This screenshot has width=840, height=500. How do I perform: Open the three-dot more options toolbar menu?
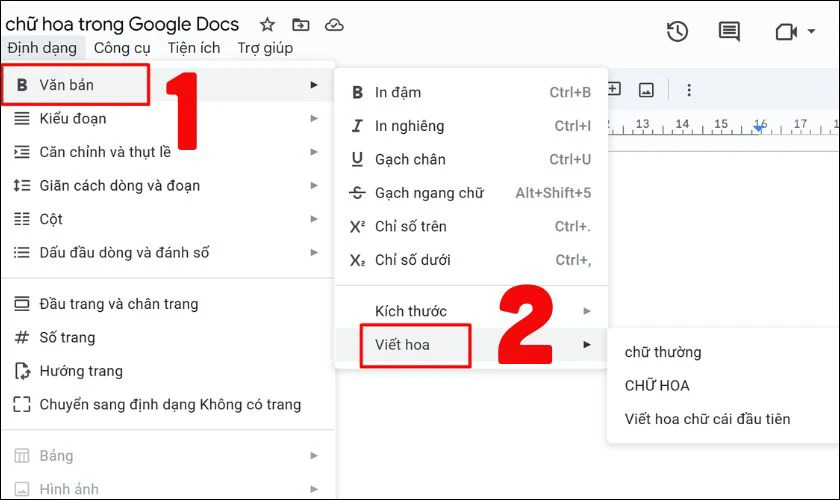tap(689, 90)
